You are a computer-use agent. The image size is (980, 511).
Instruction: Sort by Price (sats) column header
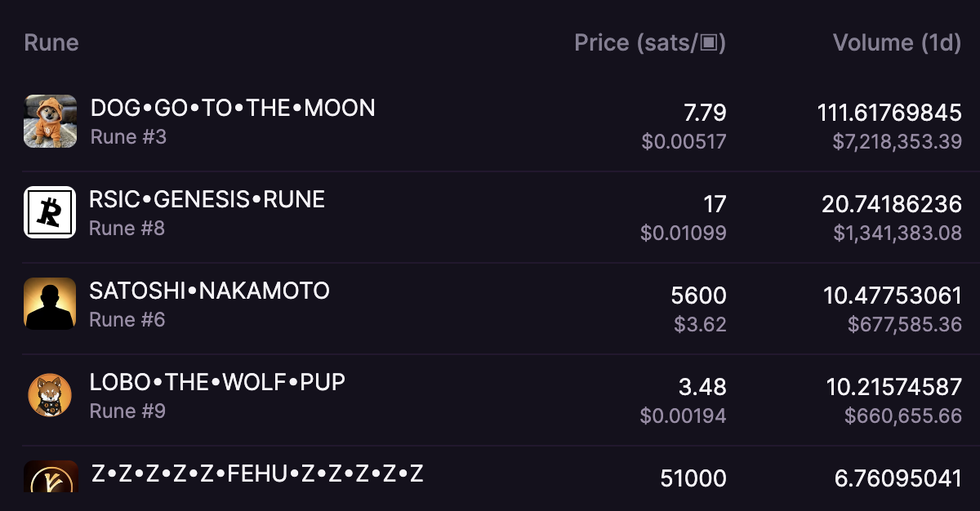coord(650,42)
